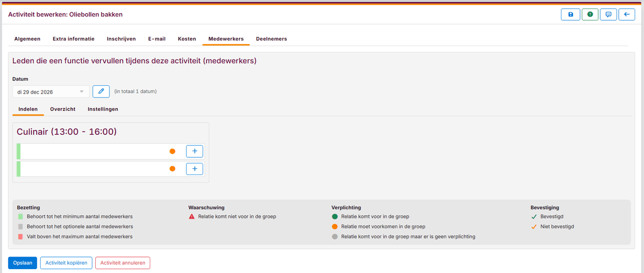This screenshot has width=644, height=273.
Task: Click the 'Activiteit bewerken: Oliebollen bakken' title
Action: [x=66, y=15]
